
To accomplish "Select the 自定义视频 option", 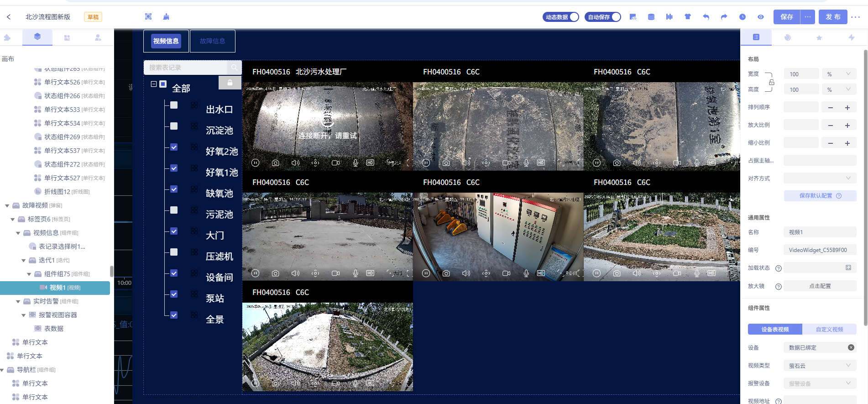I will click(x=829, y=329).
